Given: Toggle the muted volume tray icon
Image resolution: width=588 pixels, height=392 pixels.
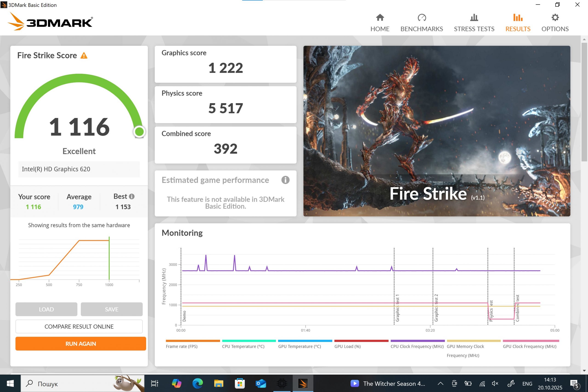Looking at the screenshot, I should 495,384.
